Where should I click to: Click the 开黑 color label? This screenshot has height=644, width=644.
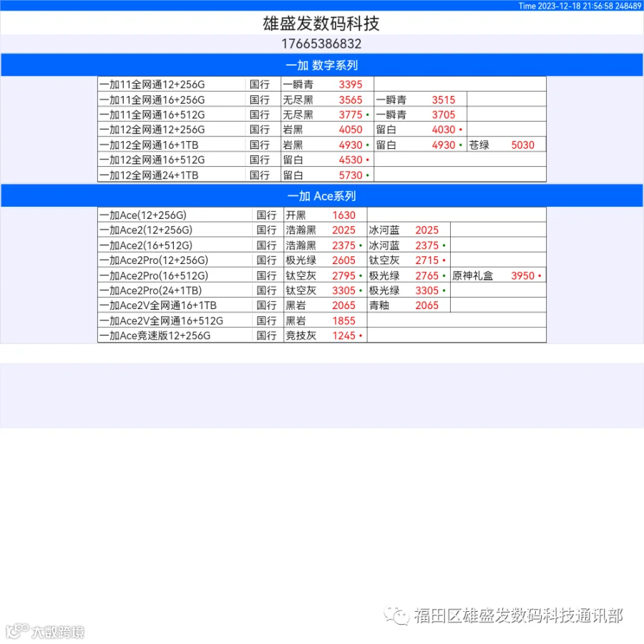point(296,215)
